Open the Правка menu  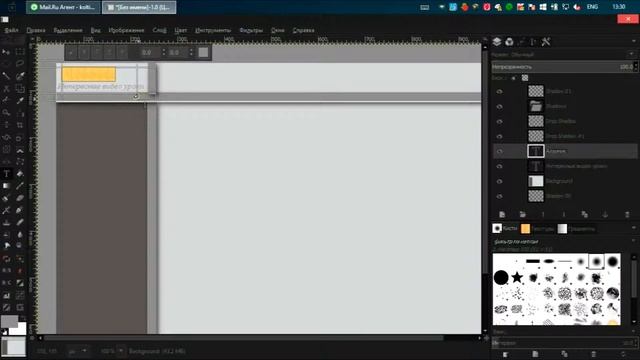[36, 30]
